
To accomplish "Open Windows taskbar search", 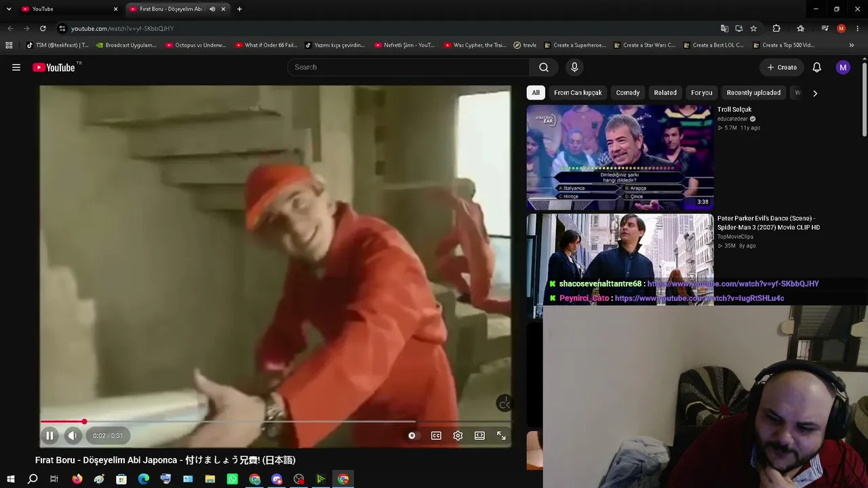I will [x=33, y=479].
